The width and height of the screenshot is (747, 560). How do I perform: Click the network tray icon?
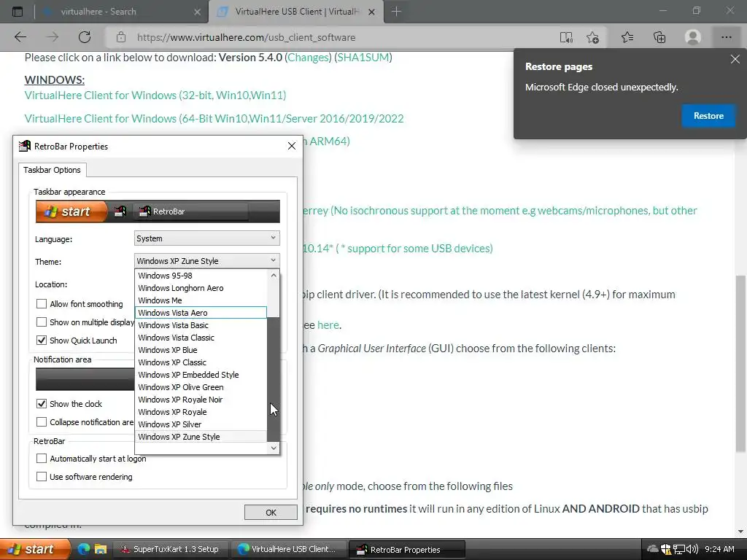coord(679,550)
